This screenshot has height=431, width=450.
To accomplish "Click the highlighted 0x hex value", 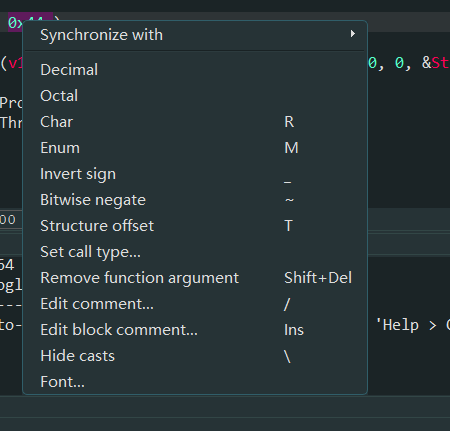I will [x=15, y=22].
